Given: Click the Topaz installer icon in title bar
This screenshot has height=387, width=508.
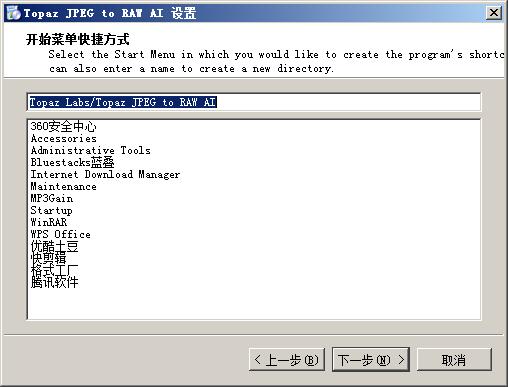Looking at the screenshot, I should click(13, 13).
